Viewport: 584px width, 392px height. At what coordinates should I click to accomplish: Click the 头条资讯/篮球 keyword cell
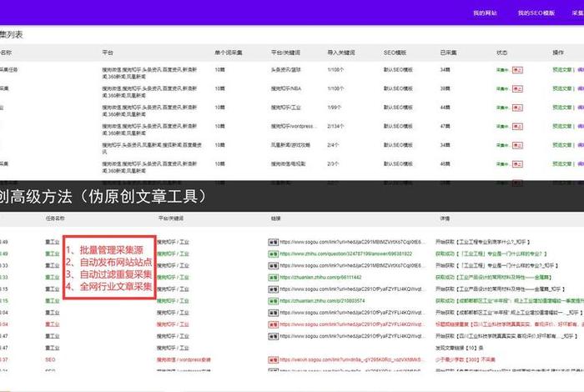(x=285, y=69)
